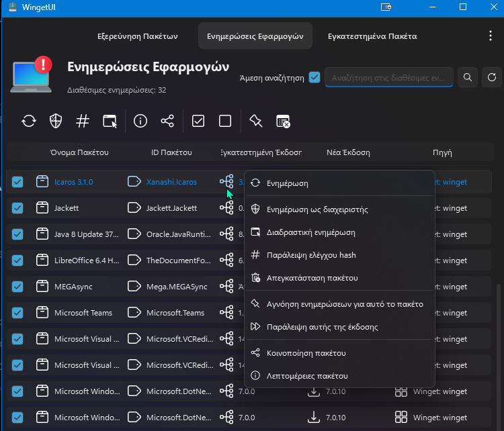Image resolution: width=504 pixels, height=431 pixels.
Task: Uncheck the Icaros 3.1.0 checkbox
Action: 17,182
